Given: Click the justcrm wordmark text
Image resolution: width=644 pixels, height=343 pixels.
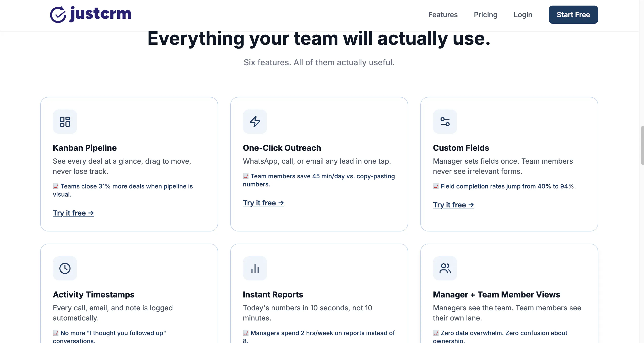Looking at the screenshot, I should pos(100,14).
